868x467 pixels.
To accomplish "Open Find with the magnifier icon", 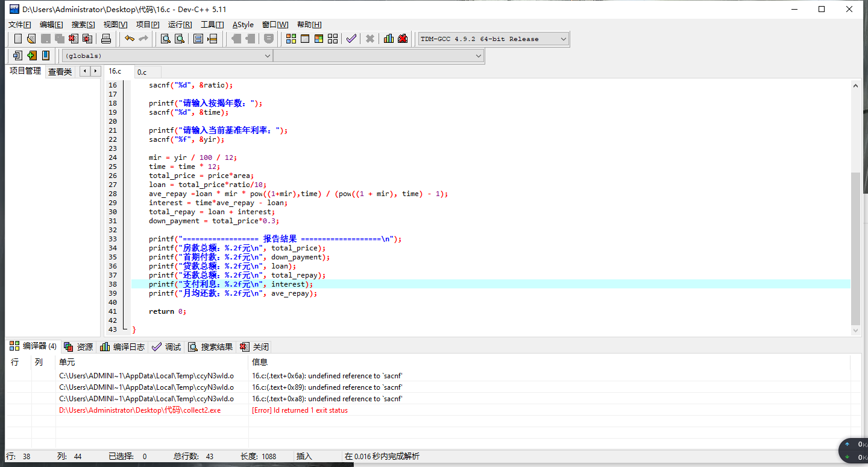I will point(165,39).
